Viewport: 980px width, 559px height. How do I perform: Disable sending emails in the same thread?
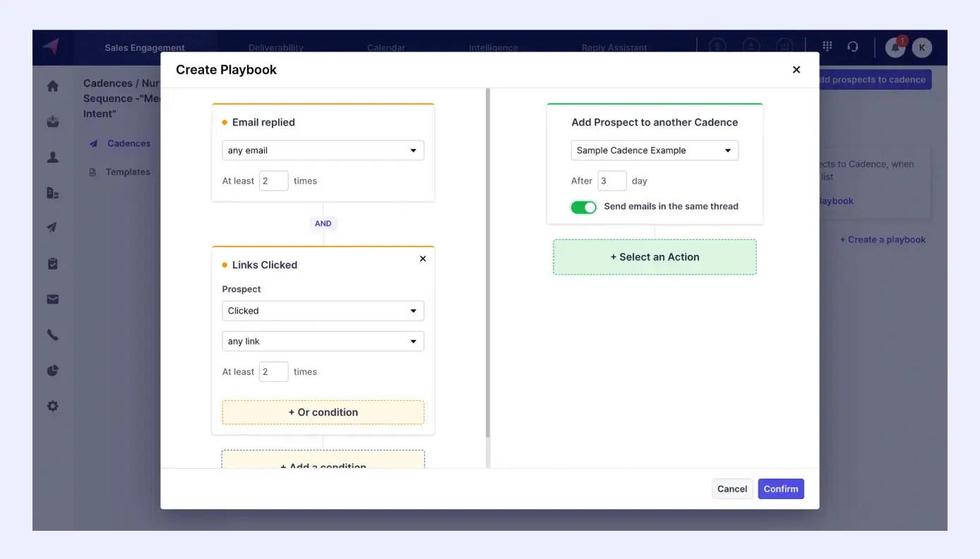pyautogui.click(x=583, y=207)
